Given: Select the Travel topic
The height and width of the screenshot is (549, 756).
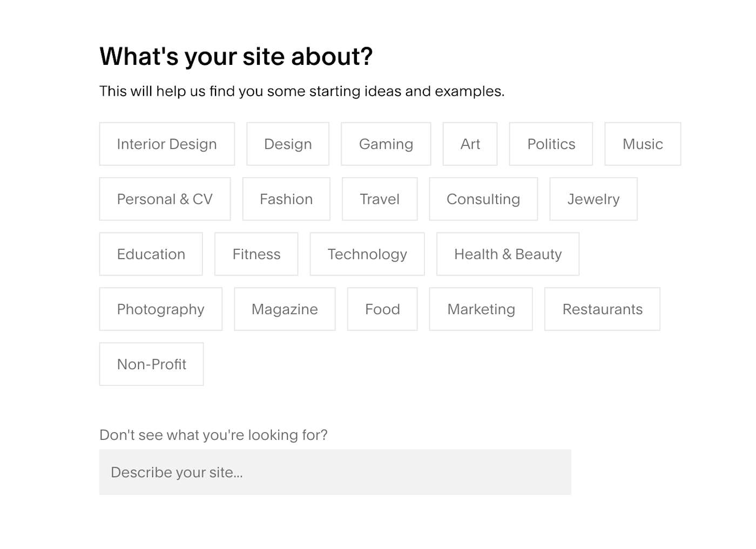Looking at the screenshot, I should [380, 199].
